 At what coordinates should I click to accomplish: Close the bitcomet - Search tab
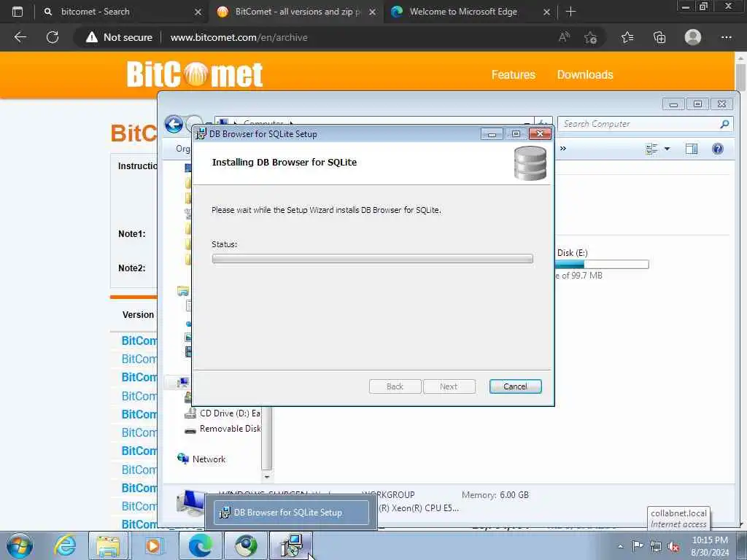(x=198, y=12)
